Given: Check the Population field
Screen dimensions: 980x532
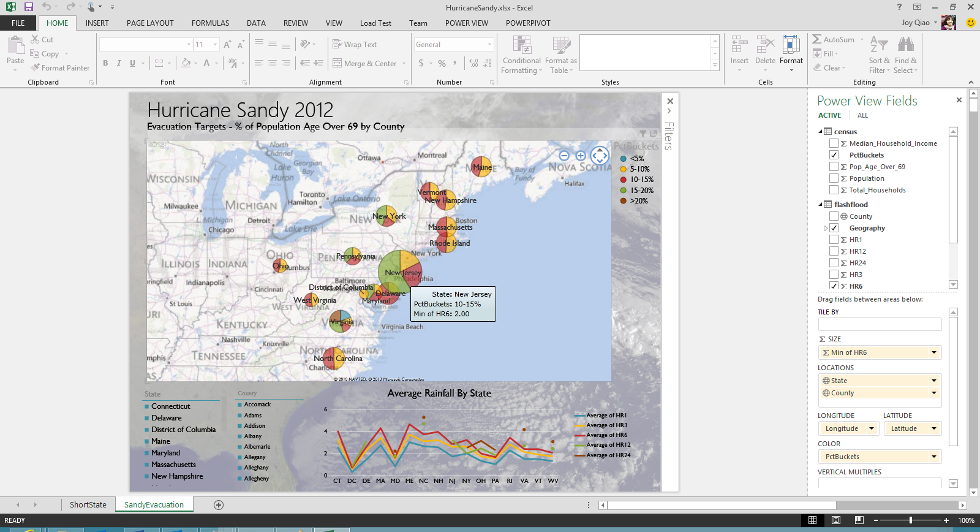Looking at the screenshot, I should [834, 178].
